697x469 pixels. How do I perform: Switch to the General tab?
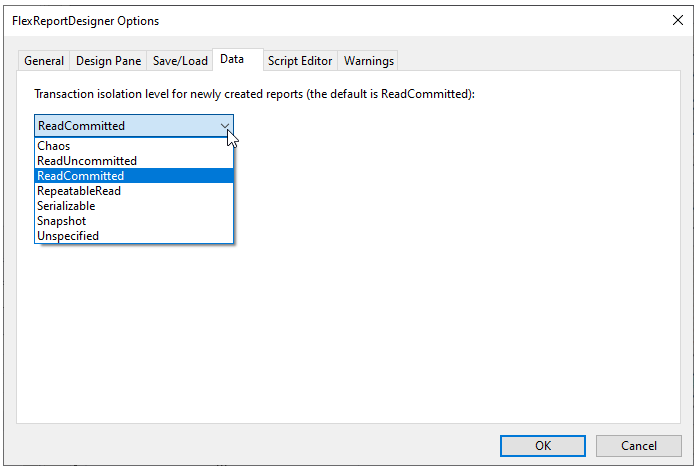coord(44,61)
